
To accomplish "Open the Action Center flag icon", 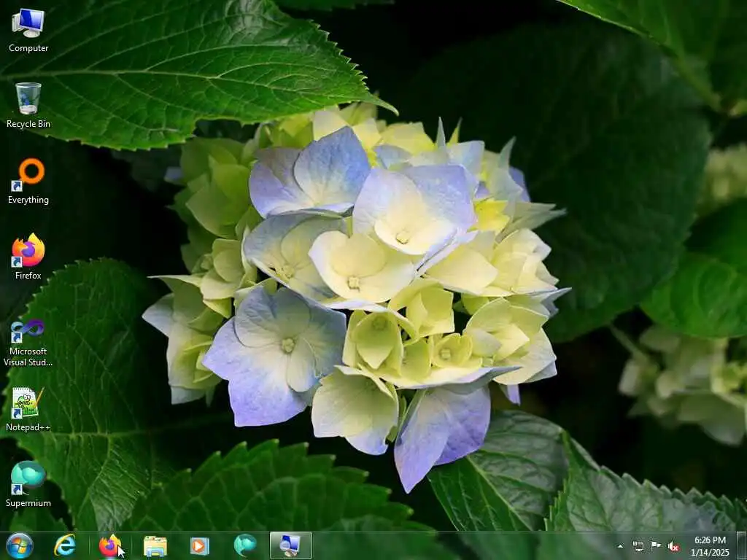I will pyautogui.click(x=656, y=546).
